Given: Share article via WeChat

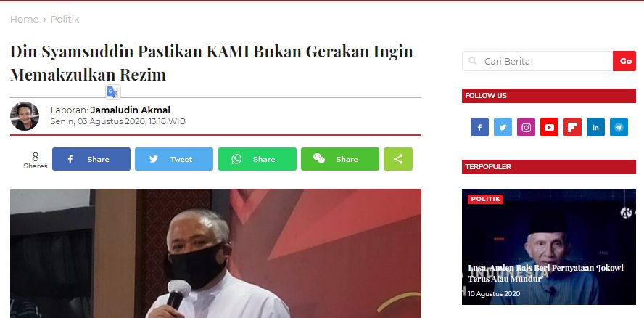Looking at the screenshot, I should click(x=340, y=159).
